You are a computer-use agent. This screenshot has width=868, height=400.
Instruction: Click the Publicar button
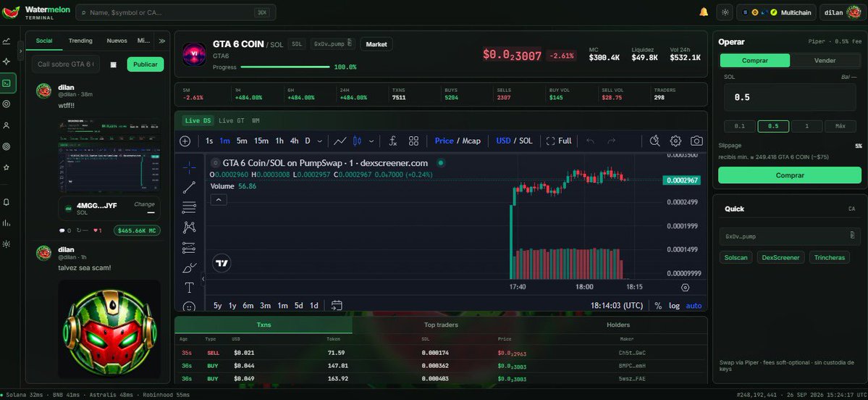coord(146,64)
